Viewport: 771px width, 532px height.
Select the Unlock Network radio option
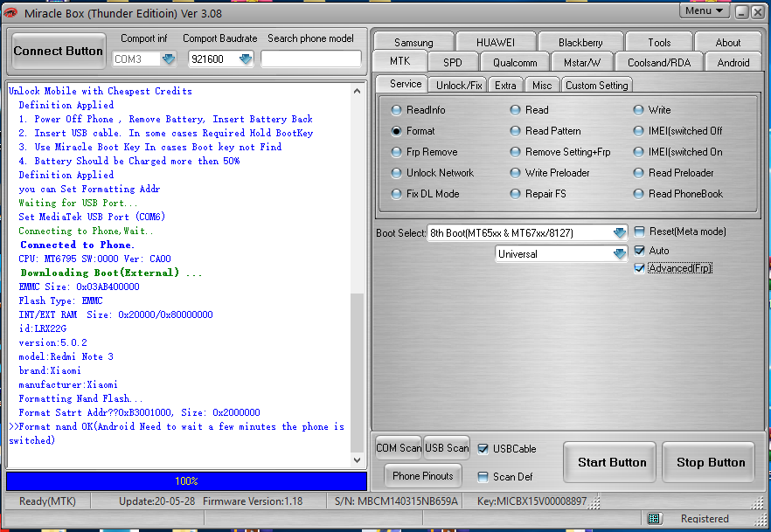pos(396,173)
